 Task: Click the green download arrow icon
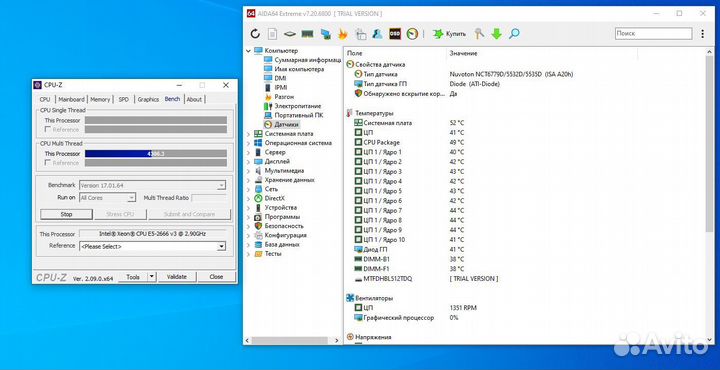point(496,34)
